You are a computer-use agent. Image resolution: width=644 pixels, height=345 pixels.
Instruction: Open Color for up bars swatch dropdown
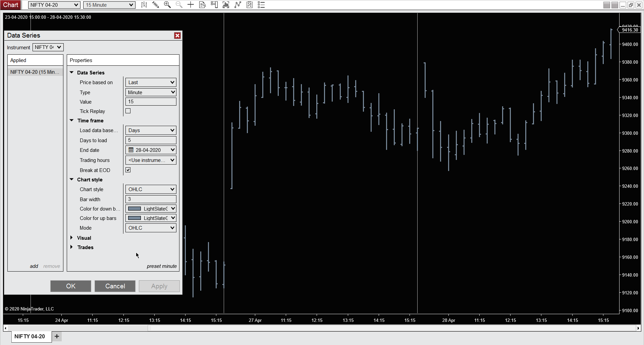point(151,218)
